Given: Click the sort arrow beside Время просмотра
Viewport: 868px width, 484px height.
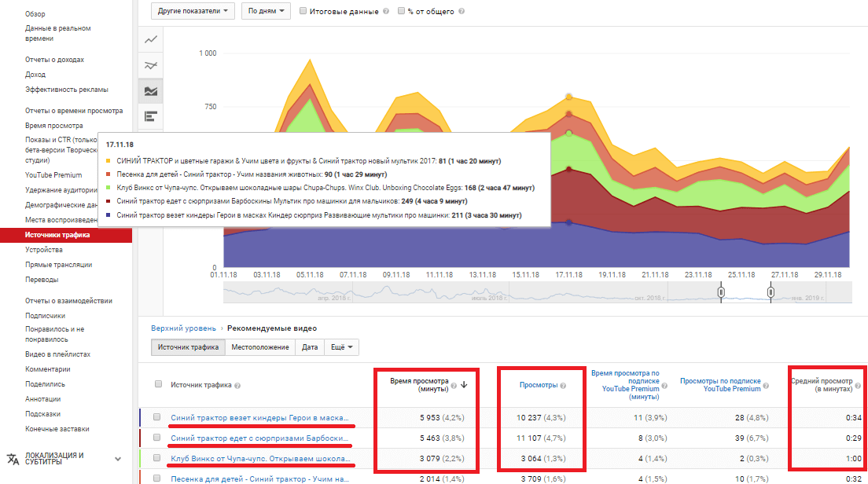Looking at the screenshot, I should 464,385.
